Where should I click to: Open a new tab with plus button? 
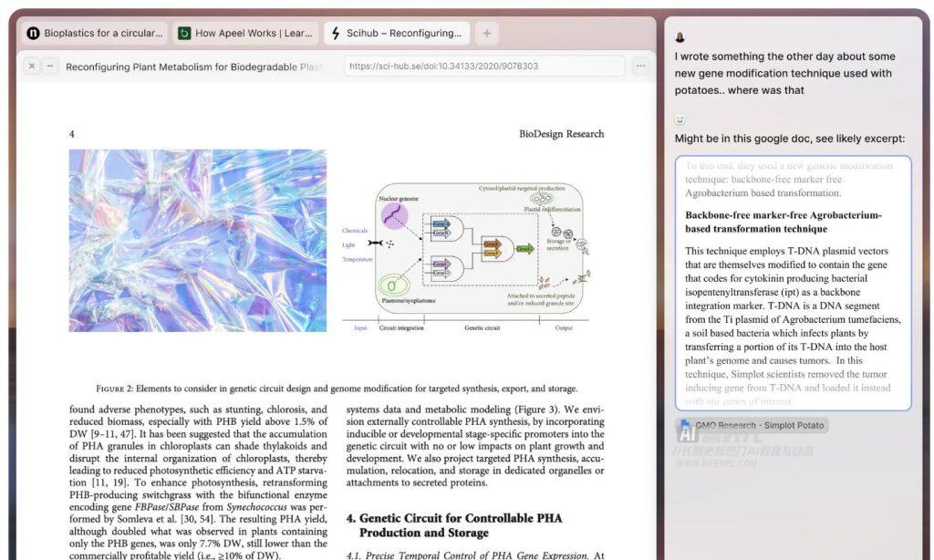click(487, 34)
